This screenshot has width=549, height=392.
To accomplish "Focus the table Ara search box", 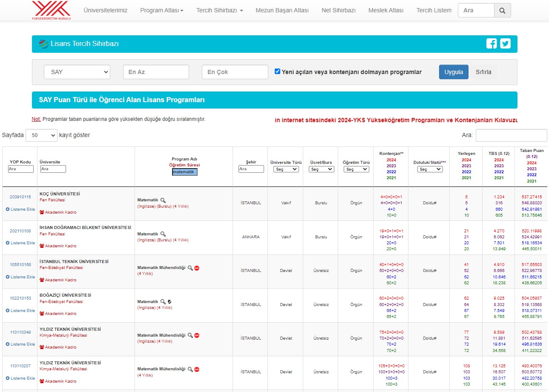I will 511,135.
